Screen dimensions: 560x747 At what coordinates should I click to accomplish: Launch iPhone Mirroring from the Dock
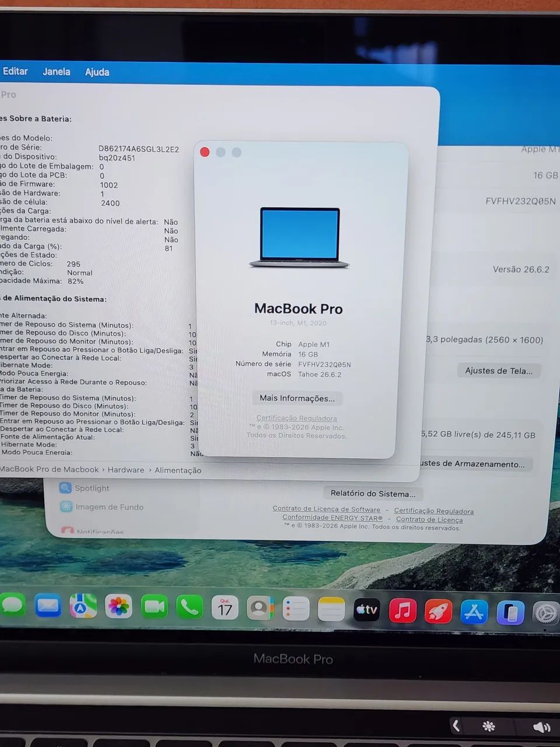coord(510,613)
